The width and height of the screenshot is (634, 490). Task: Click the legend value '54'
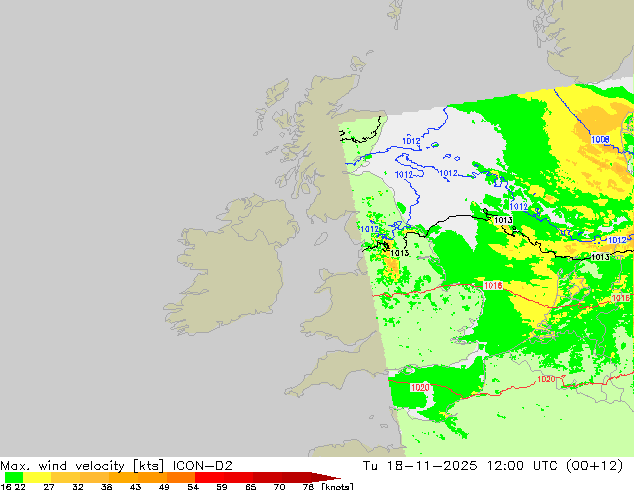pyautogui.click(x=193, y=486)
